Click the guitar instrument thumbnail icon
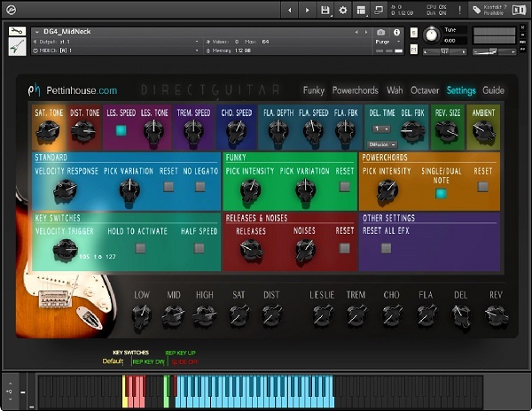 17,46
